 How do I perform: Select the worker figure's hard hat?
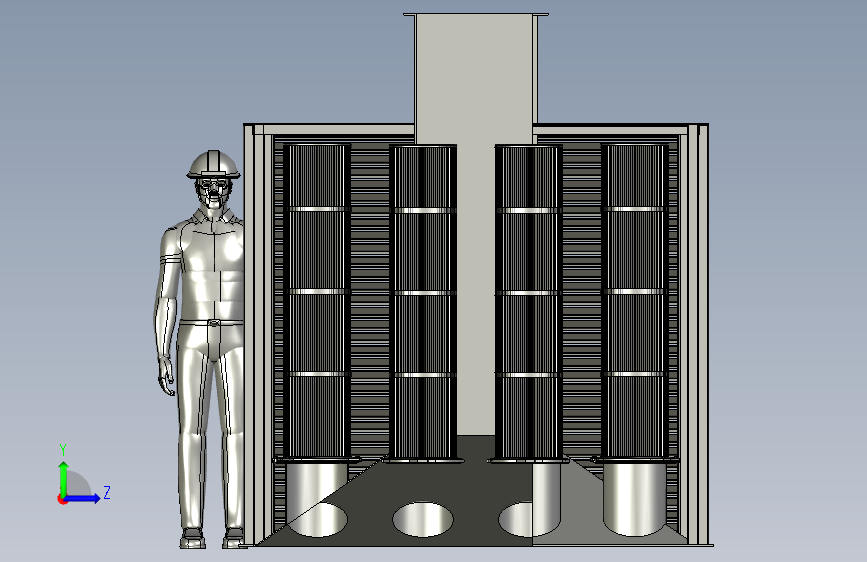click(x=213, y=164)
